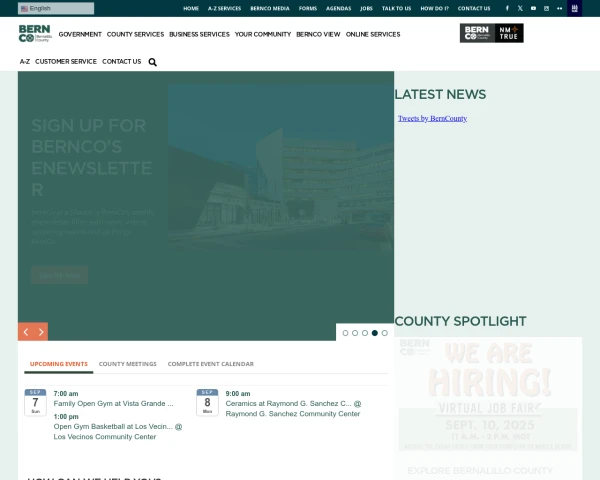Open BernCo YouTube channel icon
600x480 pixels.
tap(533, 8)
